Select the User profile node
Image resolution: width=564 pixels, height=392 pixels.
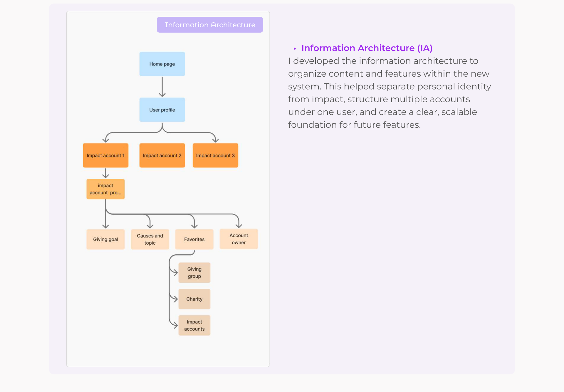pos(162,110)
